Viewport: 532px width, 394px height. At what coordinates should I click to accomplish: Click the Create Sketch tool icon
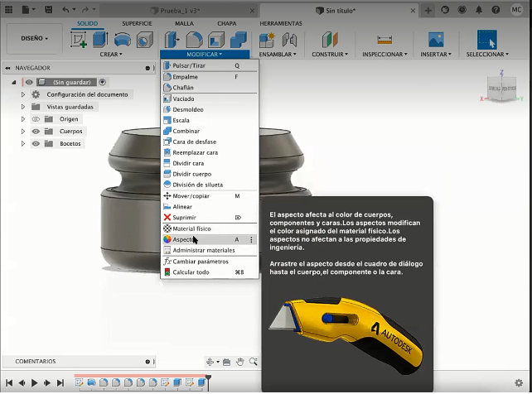79,39
